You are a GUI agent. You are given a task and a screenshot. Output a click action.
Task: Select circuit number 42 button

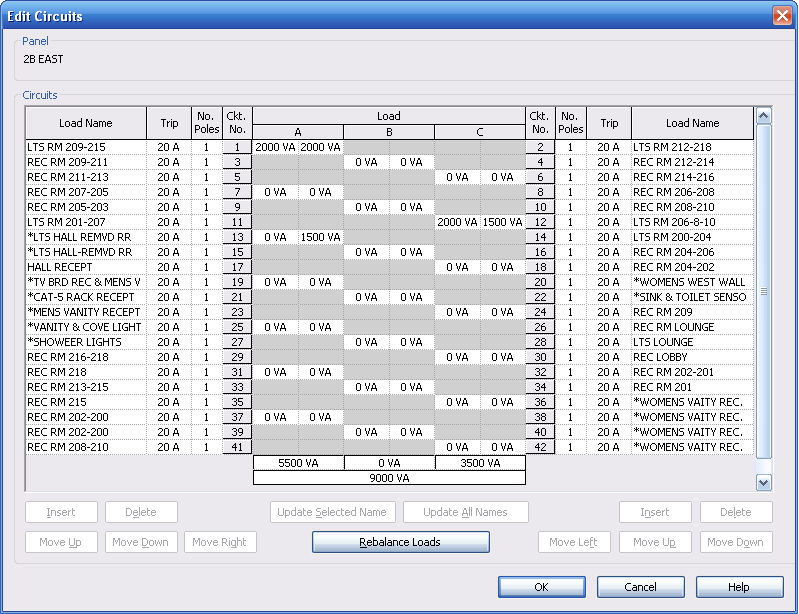coord(540,447)
